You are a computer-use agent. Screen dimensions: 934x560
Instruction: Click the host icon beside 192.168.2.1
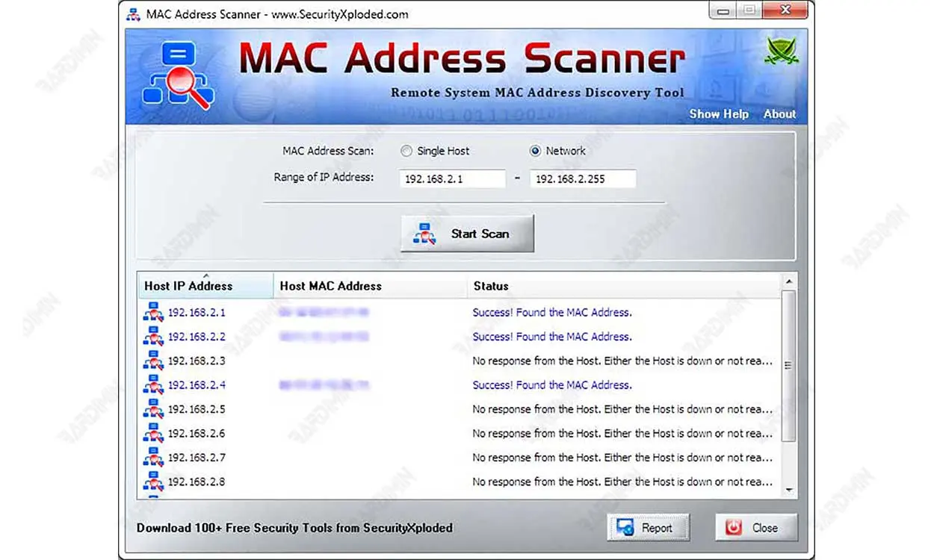(153, 312)
